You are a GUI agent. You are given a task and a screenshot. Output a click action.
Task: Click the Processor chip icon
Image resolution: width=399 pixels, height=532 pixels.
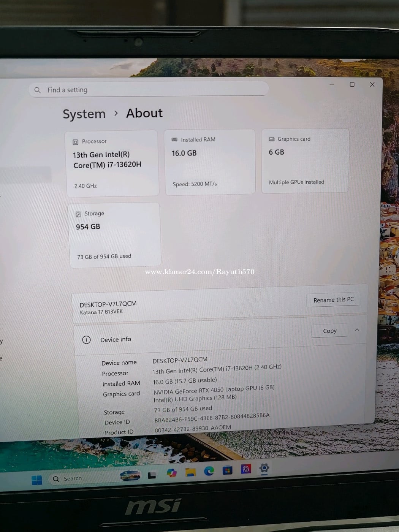pos(75,142)
